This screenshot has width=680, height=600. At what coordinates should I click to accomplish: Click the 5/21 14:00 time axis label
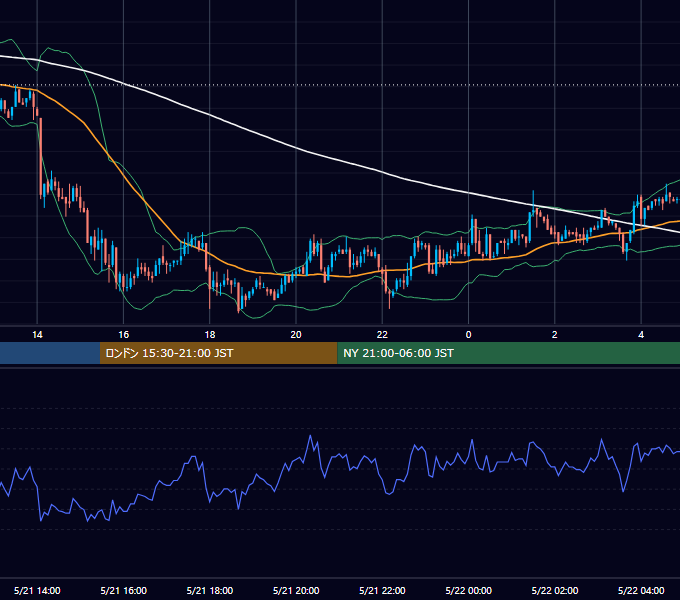[37, 590]
